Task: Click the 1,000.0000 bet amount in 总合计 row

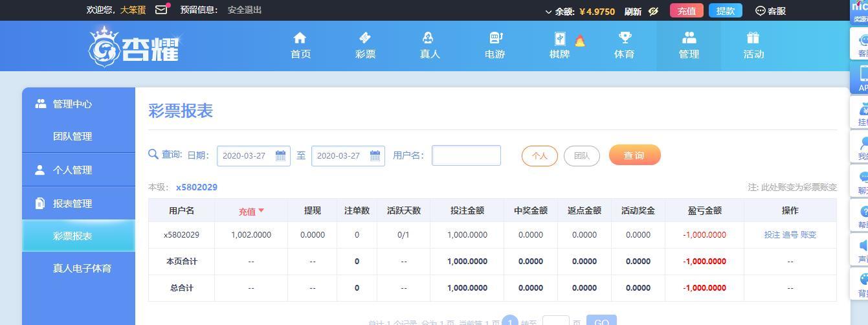Action: click(467, 288)
